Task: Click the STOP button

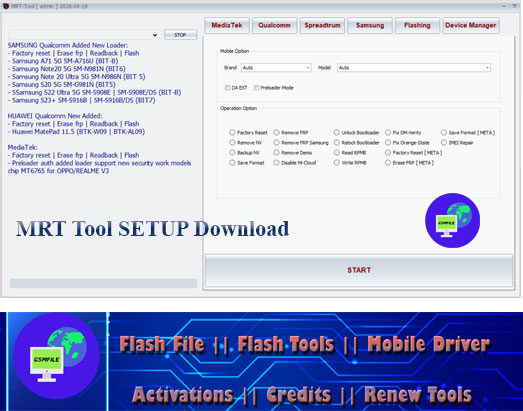Action: [x=180, y=35]
